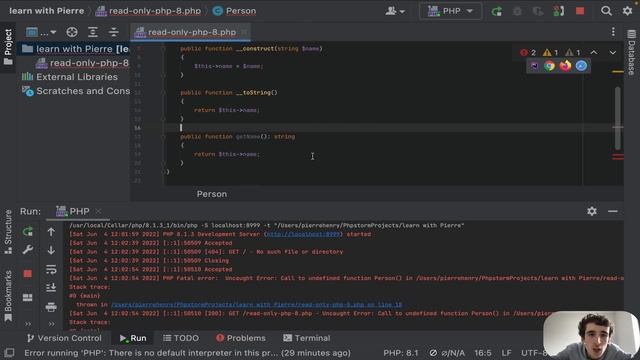The height and width of the screenshot is (360, 640).
Task: Click the Person breadcrumb below editor
Action: (x=212, y=194)
